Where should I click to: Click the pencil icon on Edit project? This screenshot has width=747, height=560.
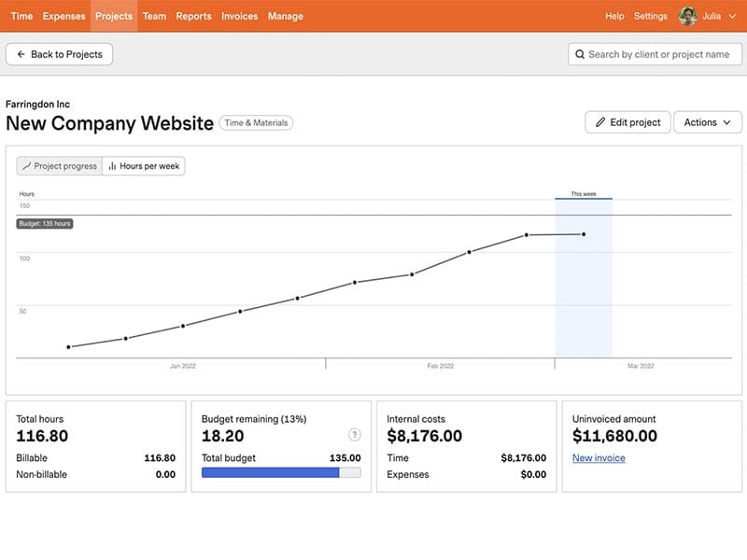coord(600,122)
